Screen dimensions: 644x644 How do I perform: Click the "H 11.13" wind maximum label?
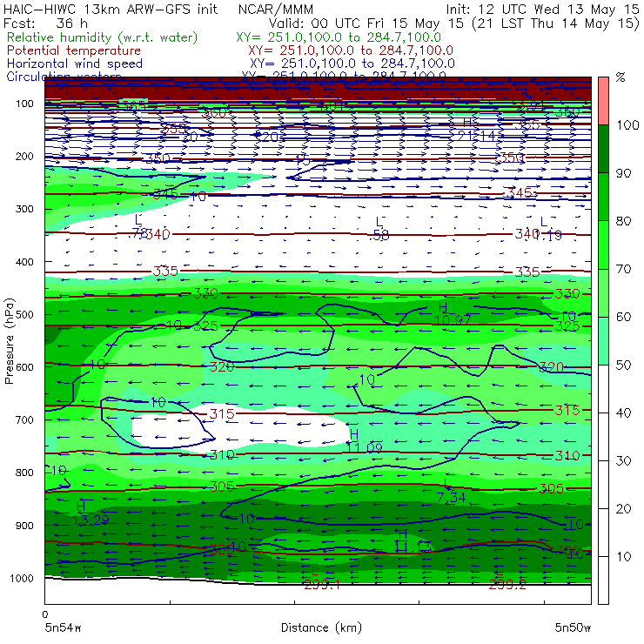tap(413, 541)
